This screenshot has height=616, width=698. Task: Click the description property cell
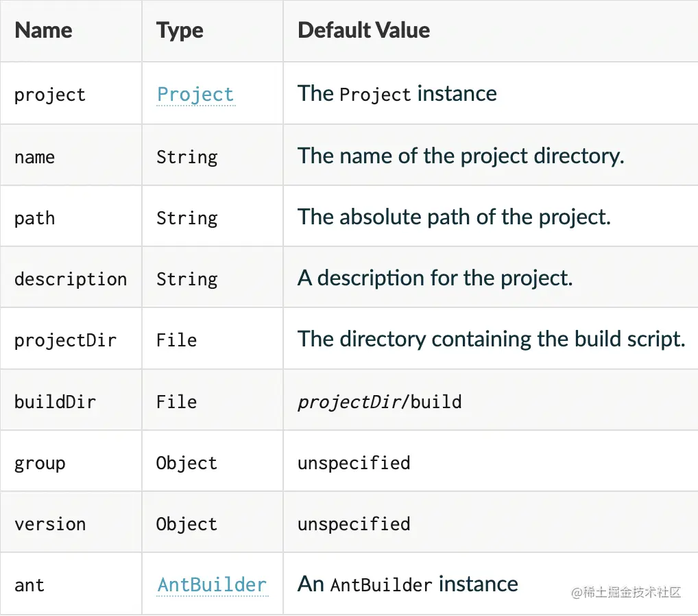[71, 279]
